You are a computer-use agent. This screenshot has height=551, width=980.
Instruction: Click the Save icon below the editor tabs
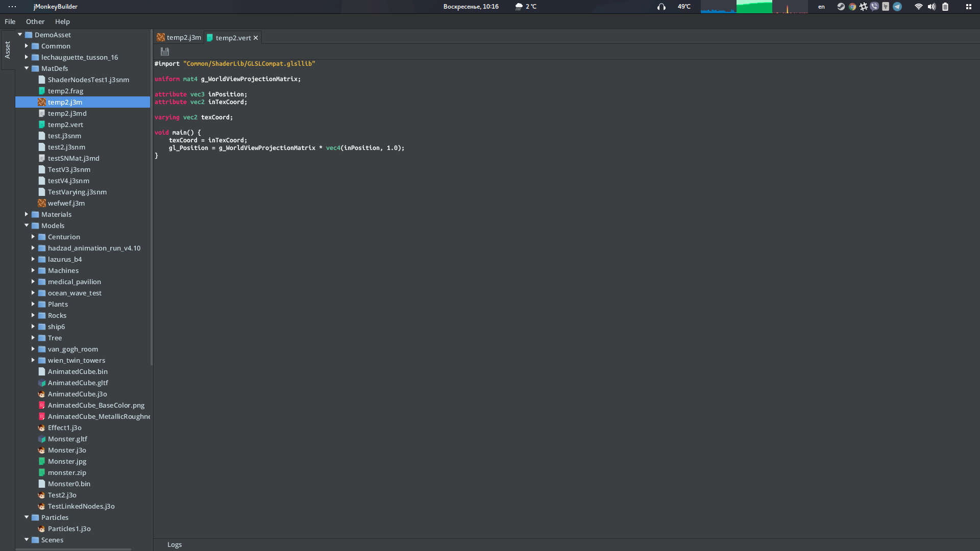point(164,52)
